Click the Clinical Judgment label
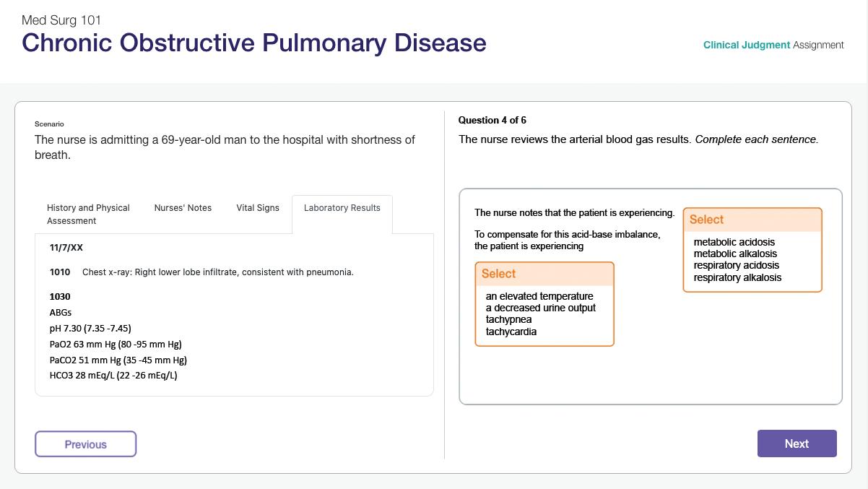868x489 pixels. coord(746,45)
